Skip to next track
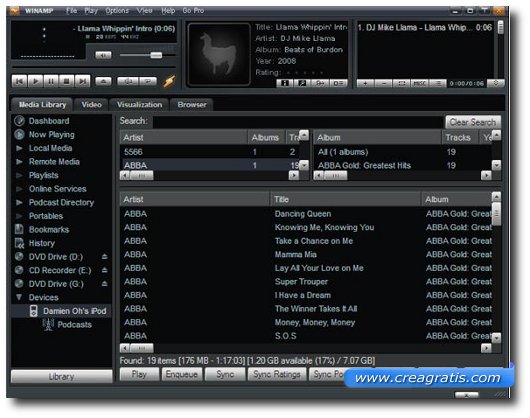This screenshot has height=418, width=530. [82, 81]
